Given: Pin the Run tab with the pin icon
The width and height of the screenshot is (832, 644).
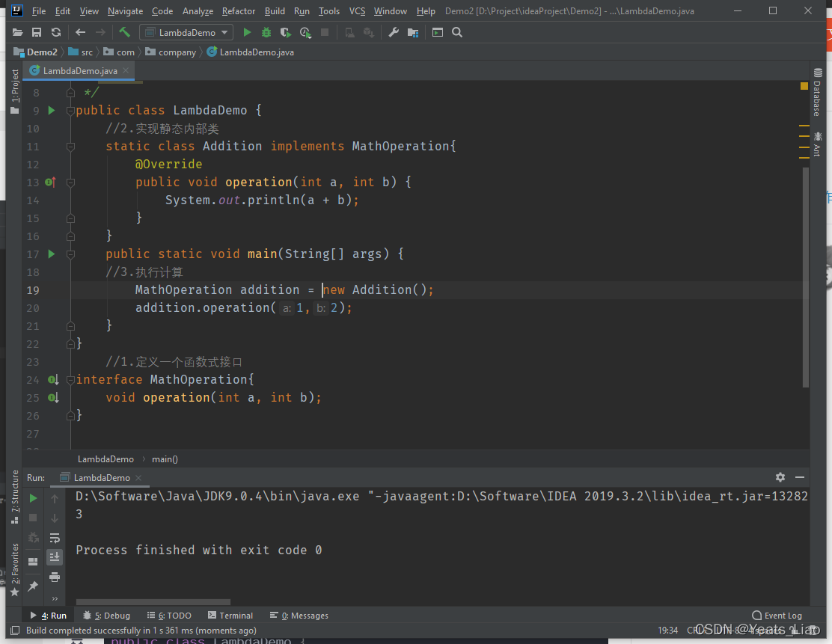Looking at the screenshot, I should pyautogui.click(x=33, y=586).
